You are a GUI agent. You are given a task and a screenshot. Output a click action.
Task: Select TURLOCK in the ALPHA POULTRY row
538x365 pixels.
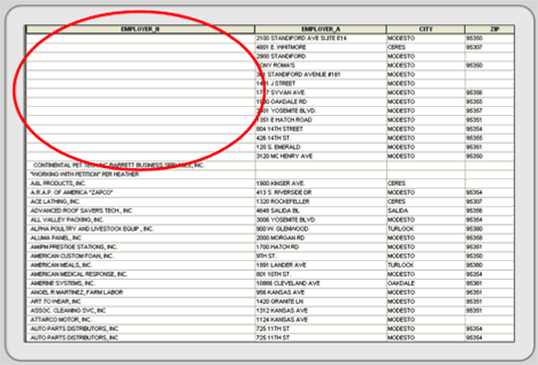(425, 229)
